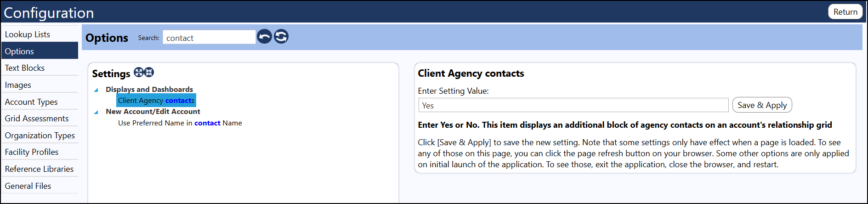Click the Save & Apply button
The height and width of the screenshot is (204, 868).
[762, 105]
